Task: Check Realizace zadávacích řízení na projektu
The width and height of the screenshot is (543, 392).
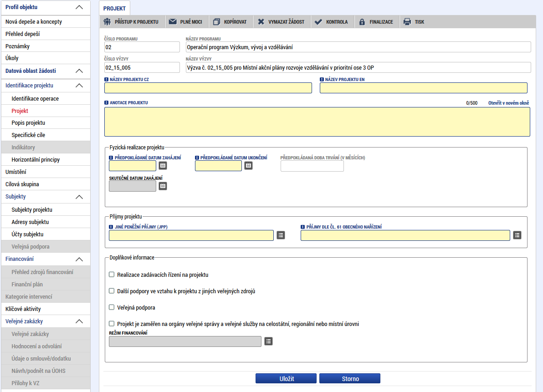Action: [x=112, y=275]
